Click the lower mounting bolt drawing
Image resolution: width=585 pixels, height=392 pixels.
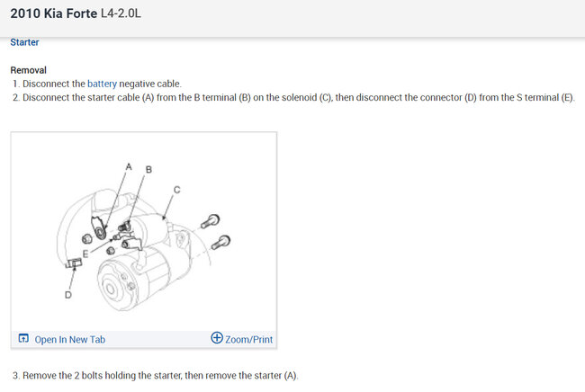coord(220,242)
